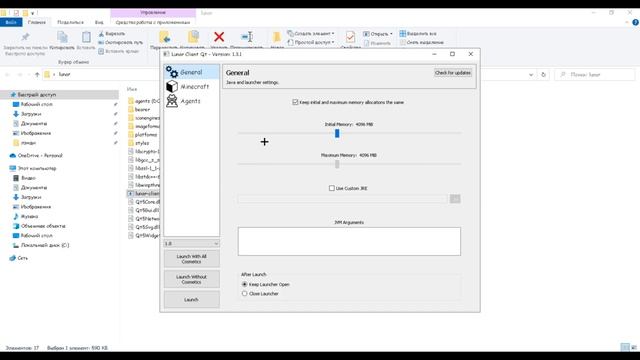This screenshot has height=360, width=640.
Task: Open the Простой доступ dropdown in ribbon
Action: pos(311,42)
